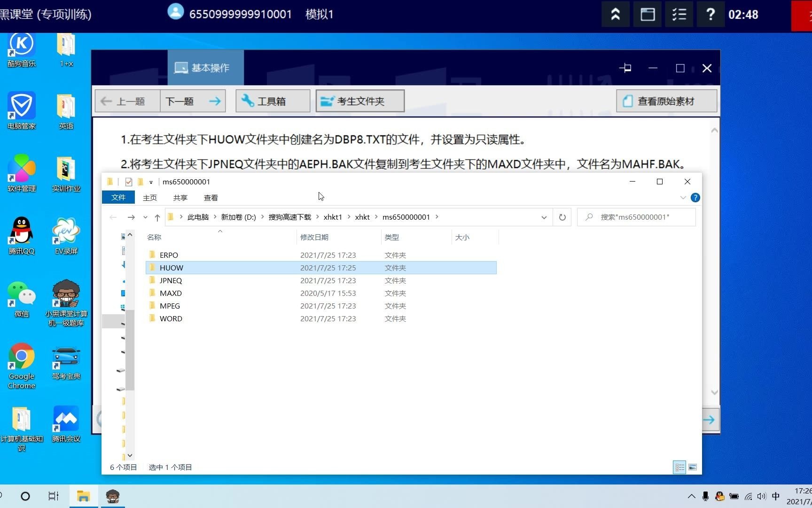Click the double-chevron collapse icon in top bar
Viewport: 812px width, 508px height.
[x=615, y=15]
